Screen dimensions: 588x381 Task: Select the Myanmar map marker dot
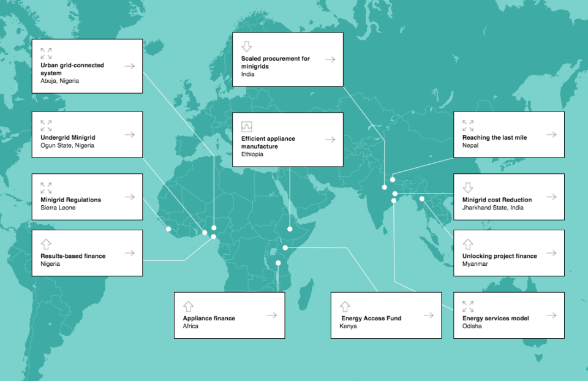coord(422,198)
